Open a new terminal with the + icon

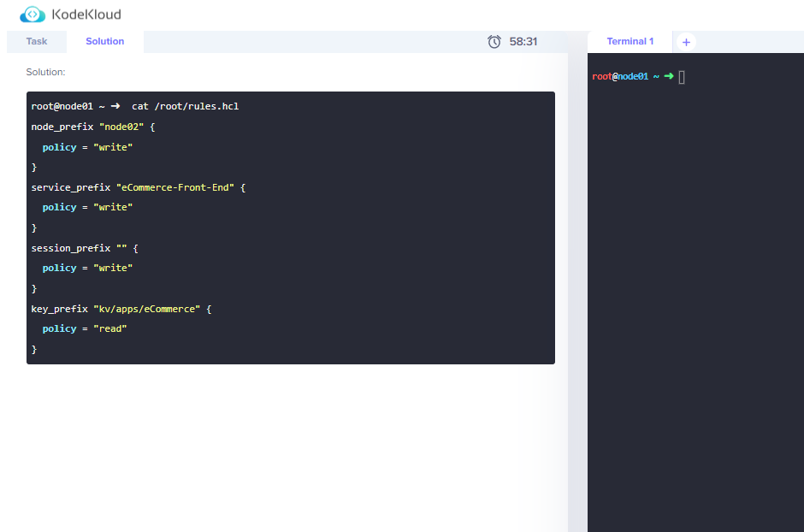[x=685, y=41]
